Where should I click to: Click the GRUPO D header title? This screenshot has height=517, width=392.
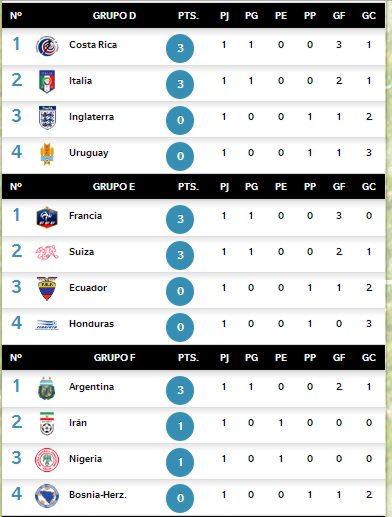pyautogui.click(x=114, y=16)
